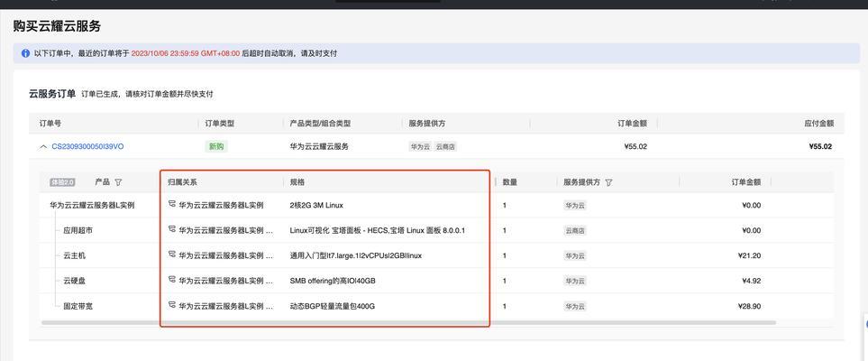
Task: Click relationship icon in the 通用入门型 row
Action: 171,255
